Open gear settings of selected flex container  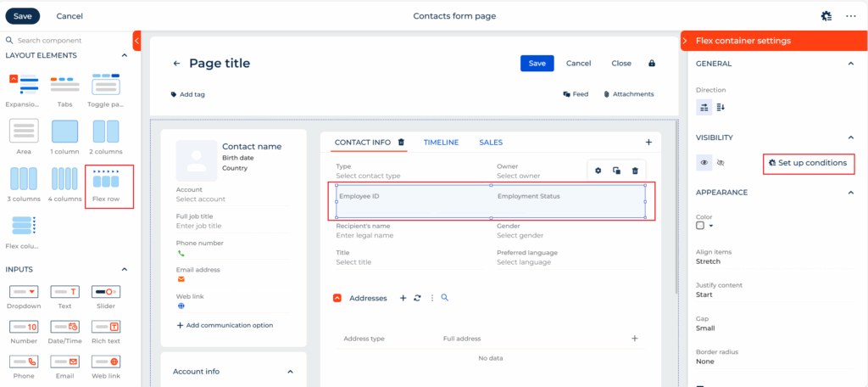598,171
